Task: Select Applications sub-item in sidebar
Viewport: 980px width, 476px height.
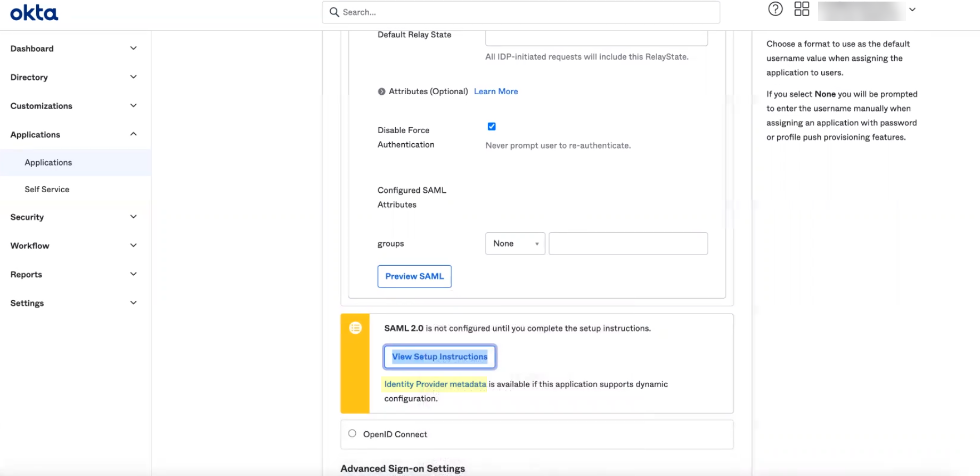Action: point(48,162)
